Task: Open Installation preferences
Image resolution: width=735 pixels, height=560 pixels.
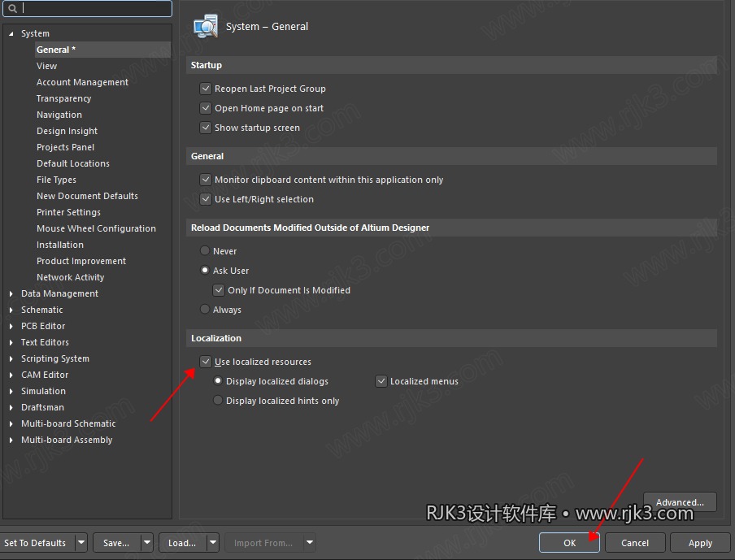Action: coord(60,245)
